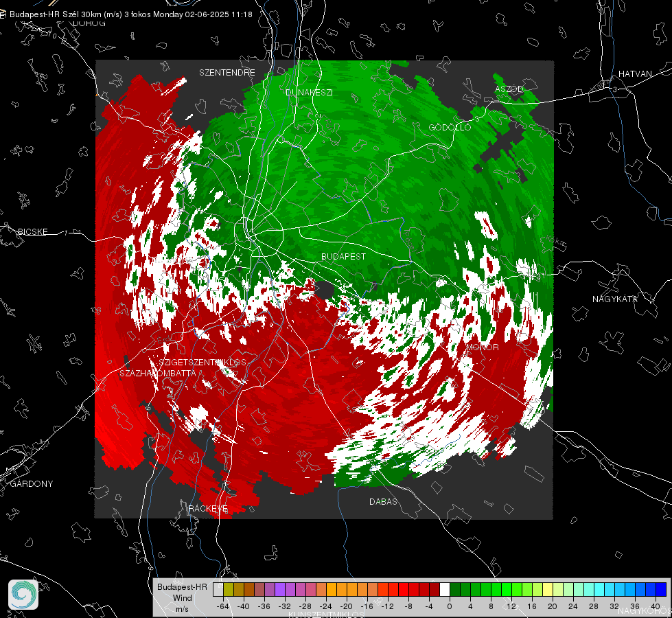672x618 pixels.
Task: Click the '0' value on the legend scale
Action: point(449,606)
